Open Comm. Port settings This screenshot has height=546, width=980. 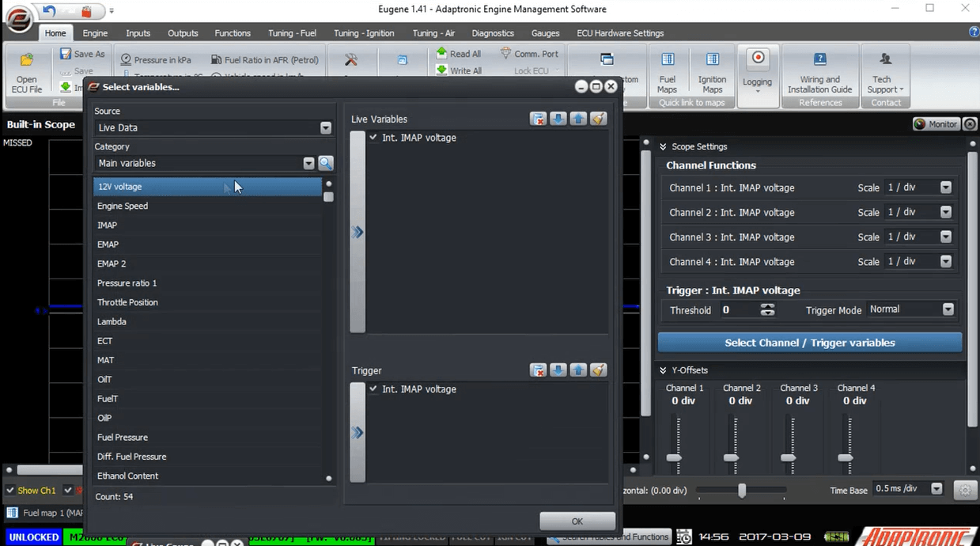point(529,54)
